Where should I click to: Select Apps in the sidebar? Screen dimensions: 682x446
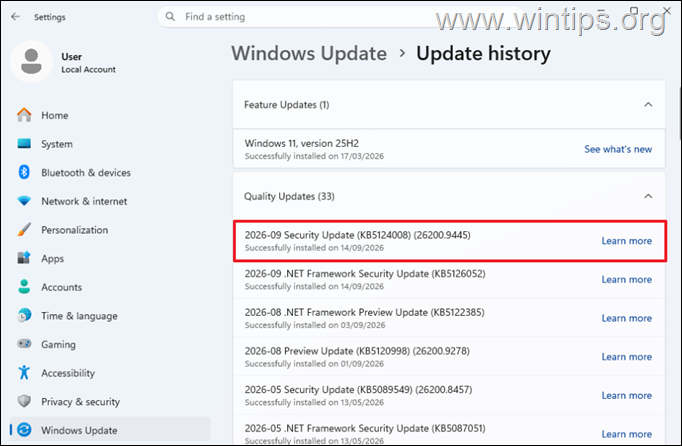[110, 258]
